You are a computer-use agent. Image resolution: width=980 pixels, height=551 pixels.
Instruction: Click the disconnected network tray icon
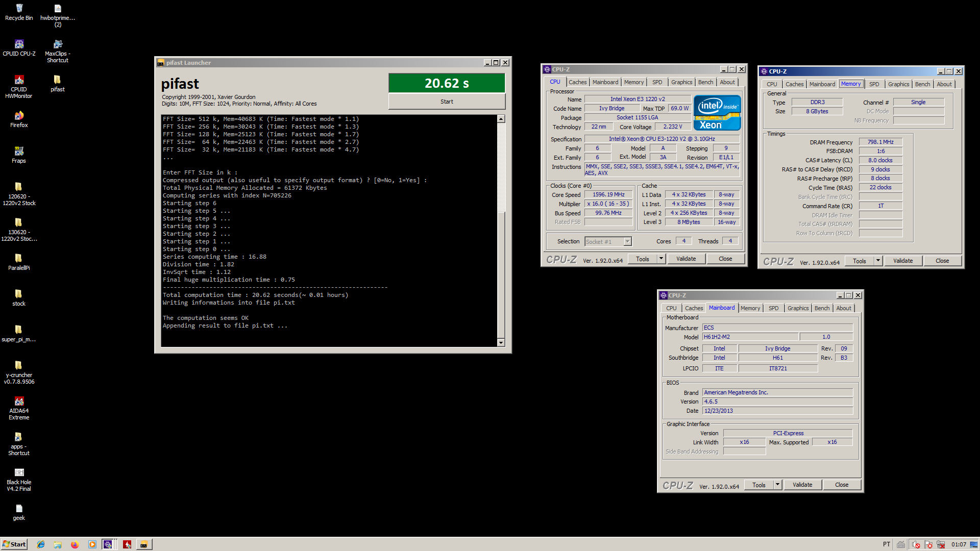point(940,544)
